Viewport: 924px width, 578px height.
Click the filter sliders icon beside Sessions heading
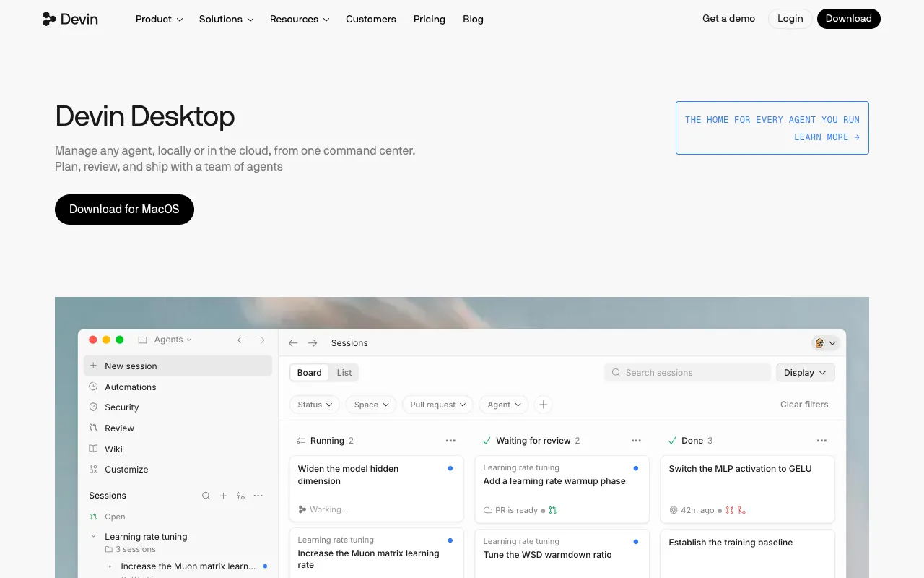click(240, 496)
